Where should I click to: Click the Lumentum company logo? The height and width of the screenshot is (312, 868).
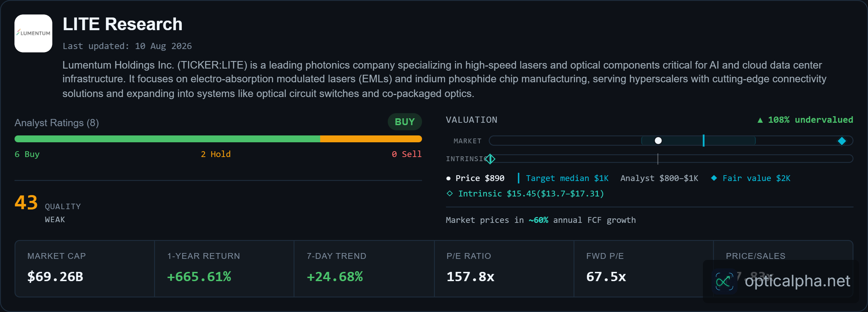point(33,33)
